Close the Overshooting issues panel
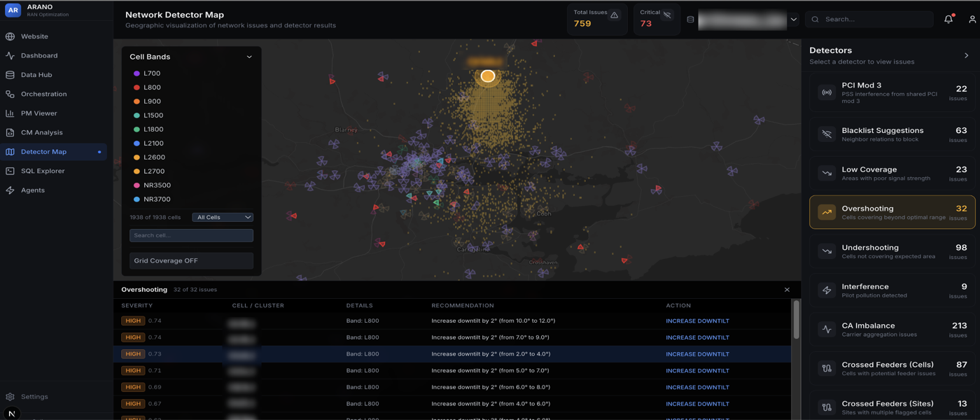This screenshot has height=420, width=980. (x=787, y=290)
